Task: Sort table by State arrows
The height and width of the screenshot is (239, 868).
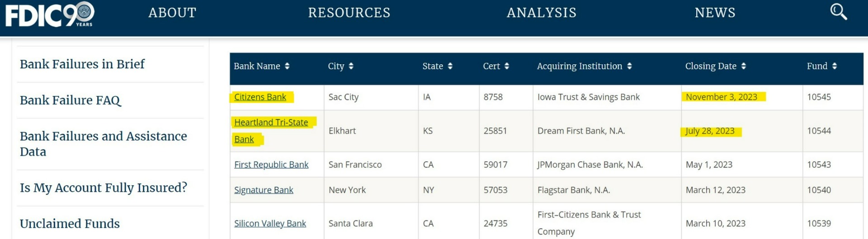Action: pos(450,66)
